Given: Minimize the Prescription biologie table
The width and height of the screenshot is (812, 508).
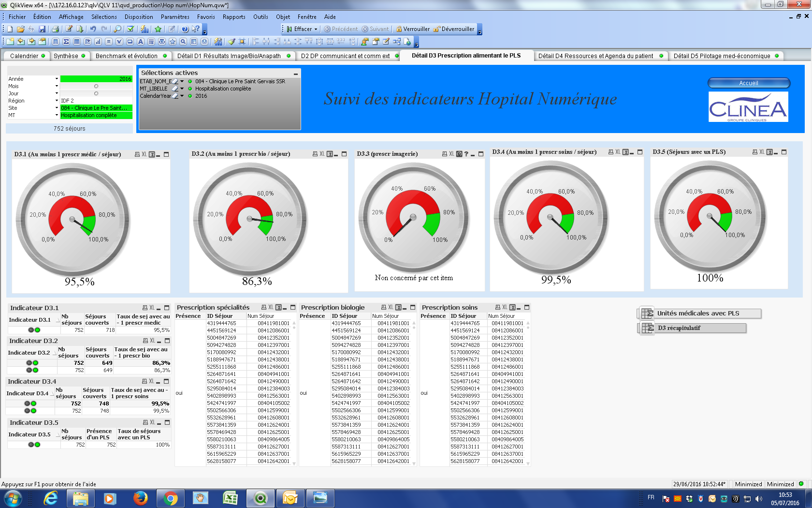Looking at the screenshot, I should pos(406,308).
